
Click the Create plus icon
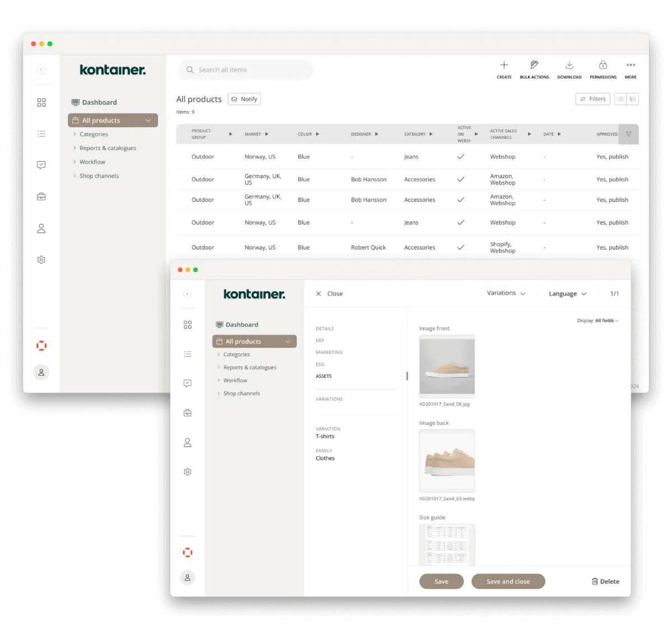pos(504,65)
